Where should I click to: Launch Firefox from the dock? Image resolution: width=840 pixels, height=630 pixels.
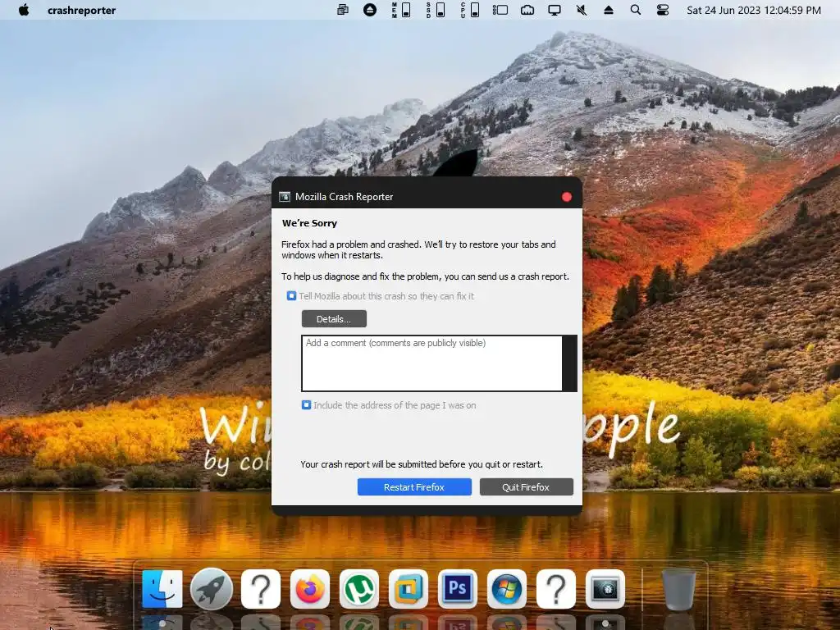pyautogui.click(x=310, y=589)
